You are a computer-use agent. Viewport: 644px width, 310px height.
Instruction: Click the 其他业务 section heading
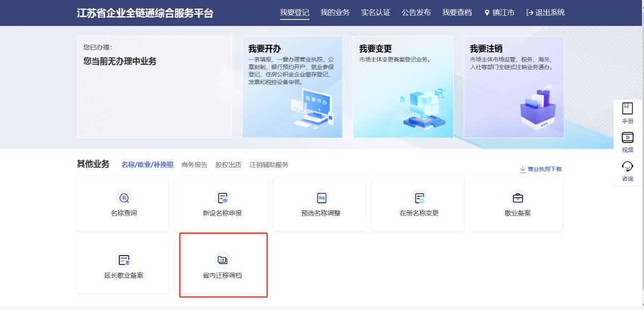tap(93, 164)
